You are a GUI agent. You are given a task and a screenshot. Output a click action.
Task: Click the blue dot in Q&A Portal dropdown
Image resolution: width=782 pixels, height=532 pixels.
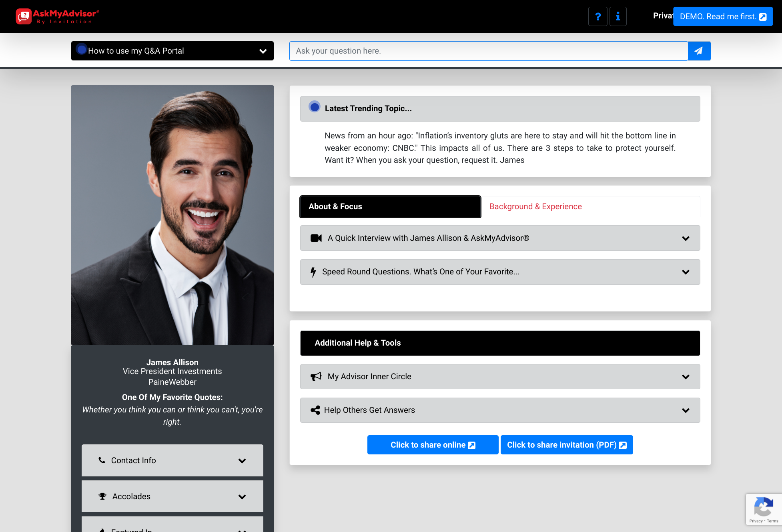tap(82, 49)
